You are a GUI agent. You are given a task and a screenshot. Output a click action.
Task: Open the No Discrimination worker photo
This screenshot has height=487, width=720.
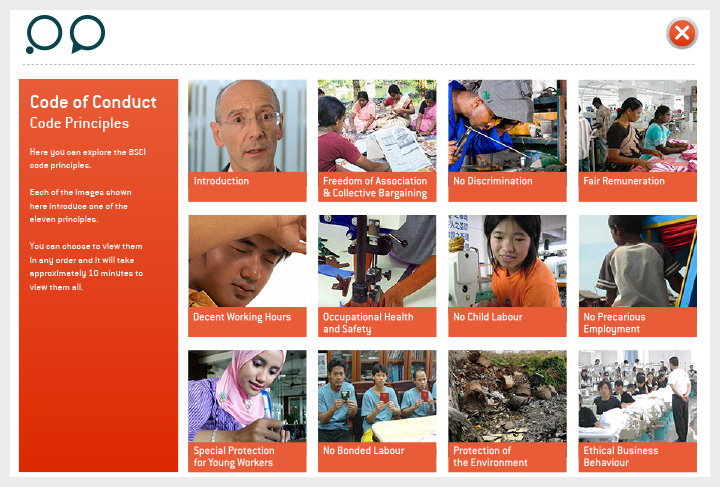point(507,126)
